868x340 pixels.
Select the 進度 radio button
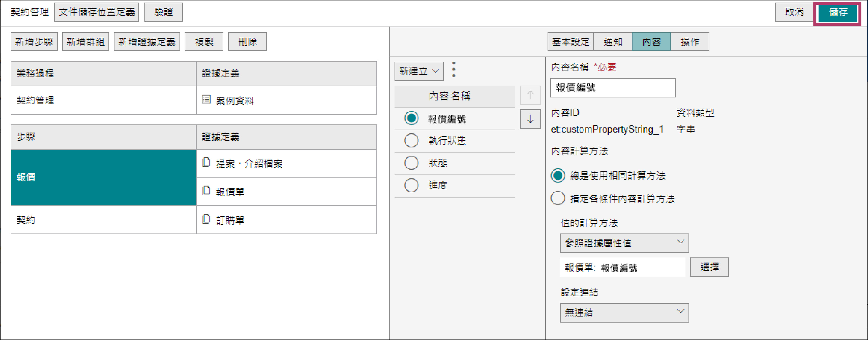[x=411, y=185]
